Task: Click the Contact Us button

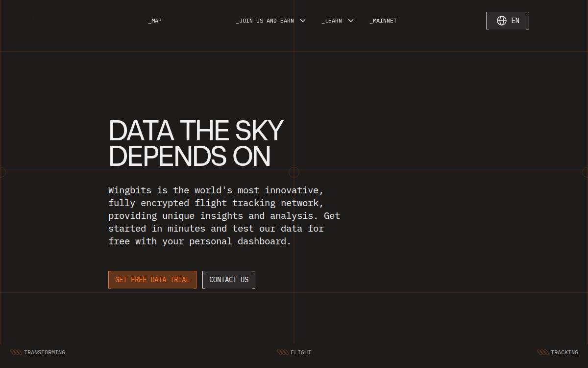Action: 229,280
